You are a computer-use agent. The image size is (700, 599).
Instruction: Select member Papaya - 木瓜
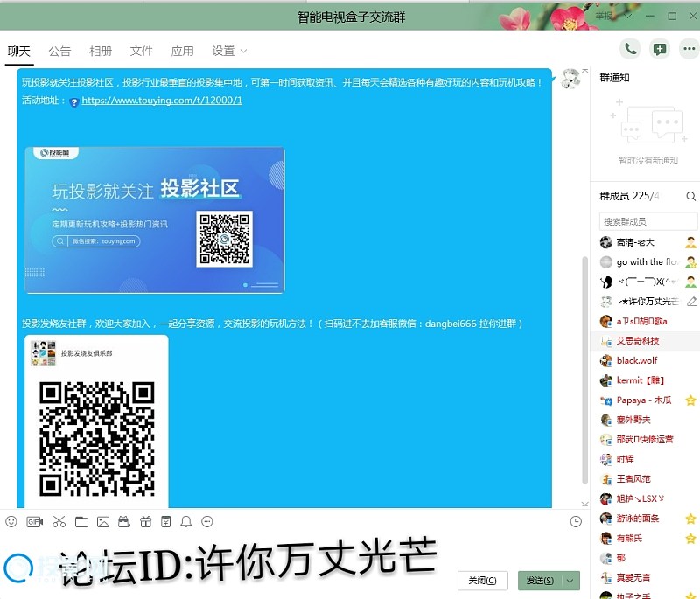click(644, 400)
